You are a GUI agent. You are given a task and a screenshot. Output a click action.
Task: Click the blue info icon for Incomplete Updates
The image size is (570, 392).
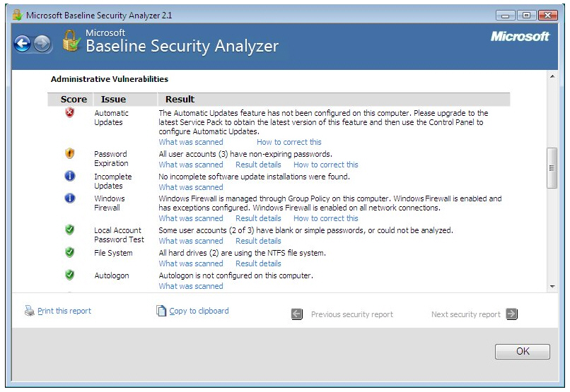coord(70,176)
